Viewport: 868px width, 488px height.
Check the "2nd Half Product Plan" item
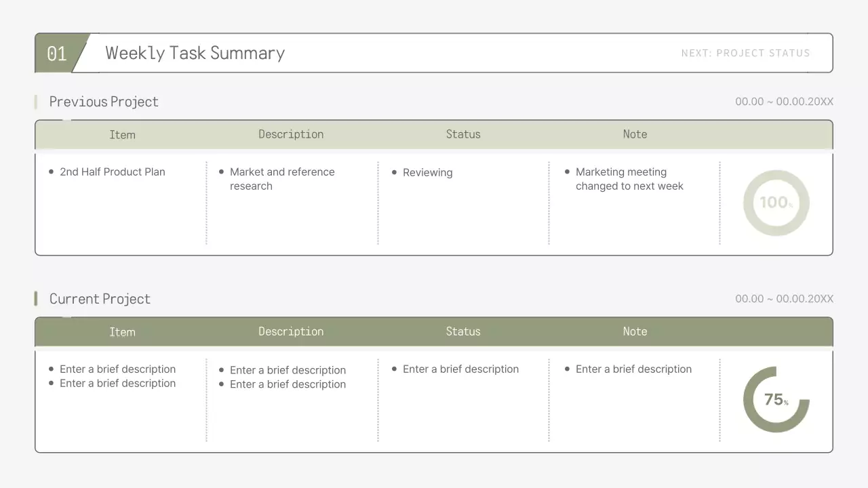point(112,171)
